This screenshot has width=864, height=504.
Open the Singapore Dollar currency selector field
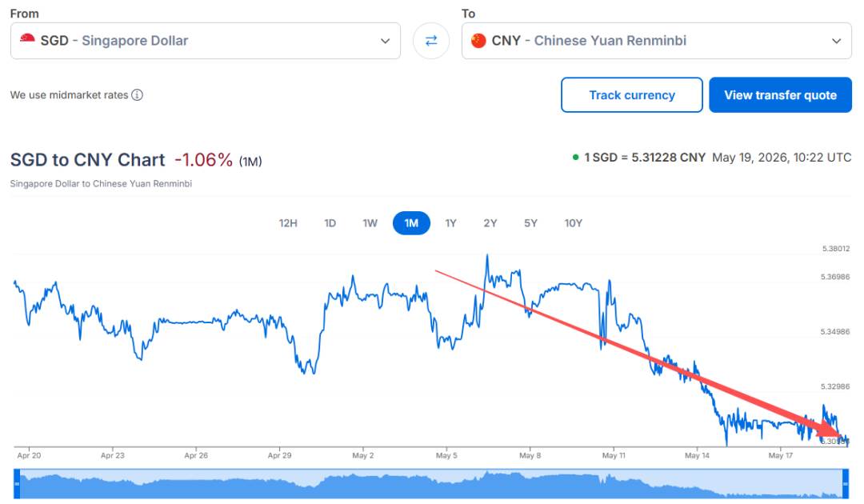(206, 41)
